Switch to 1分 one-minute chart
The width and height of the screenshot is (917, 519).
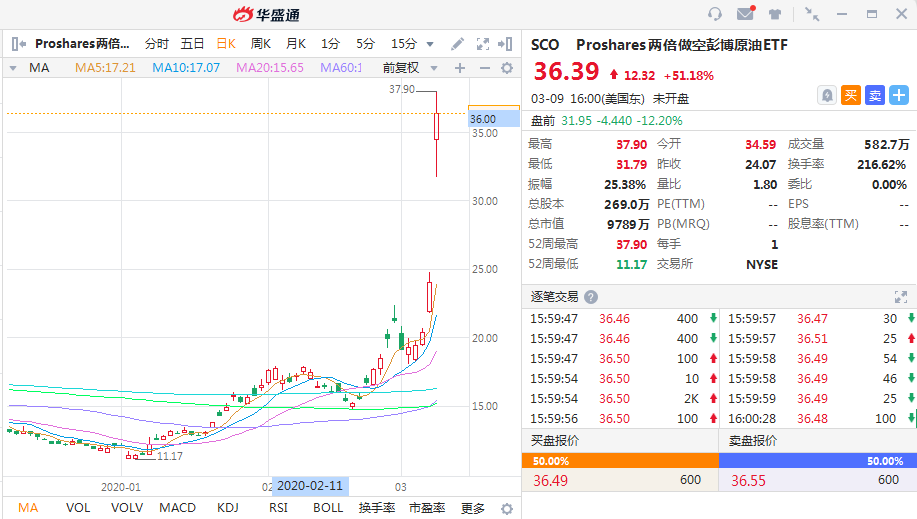click(x=330, y=44)
